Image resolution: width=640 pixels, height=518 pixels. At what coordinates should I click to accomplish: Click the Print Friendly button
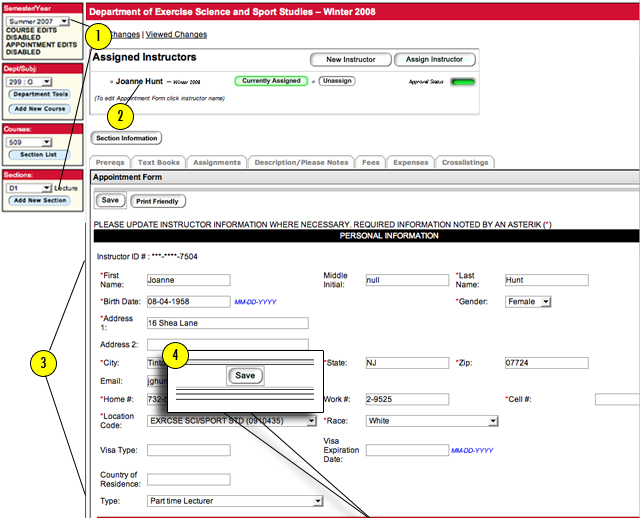pos(158,201)
